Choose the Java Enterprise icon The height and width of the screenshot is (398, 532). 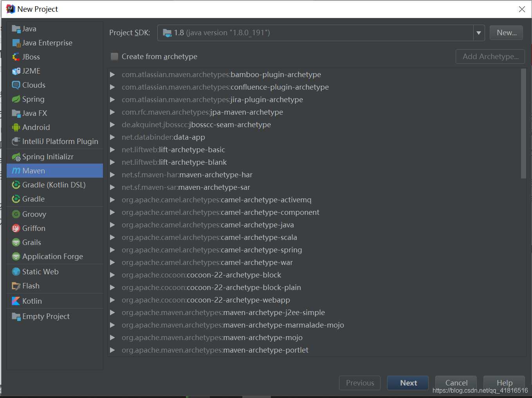click(16, 43)
